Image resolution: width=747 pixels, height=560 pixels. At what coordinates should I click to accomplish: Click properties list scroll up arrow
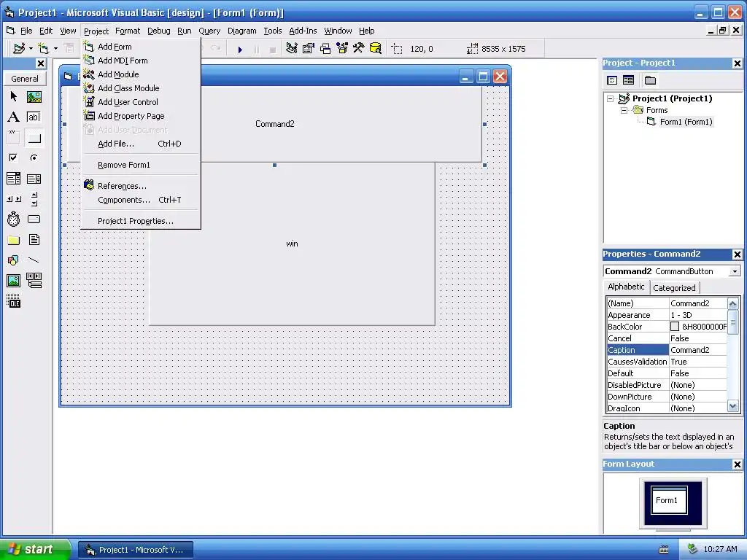(x=732, y=303)
